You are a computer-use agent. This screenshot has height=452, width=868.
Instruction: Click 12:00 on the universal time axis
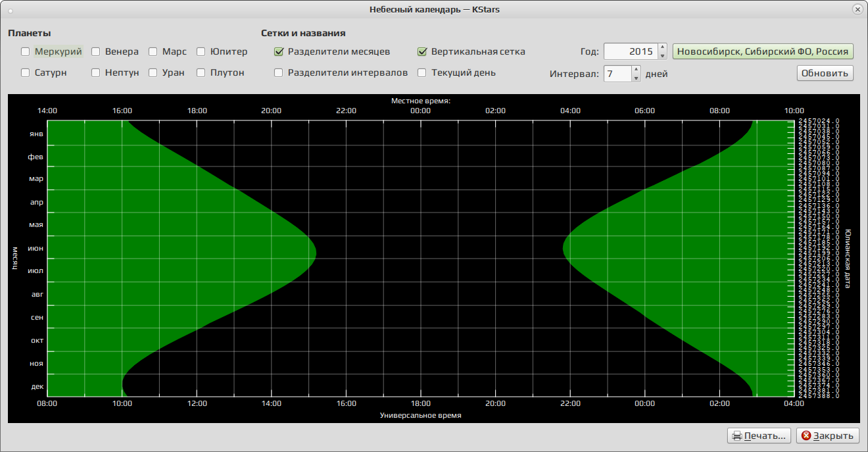[197, 403]
